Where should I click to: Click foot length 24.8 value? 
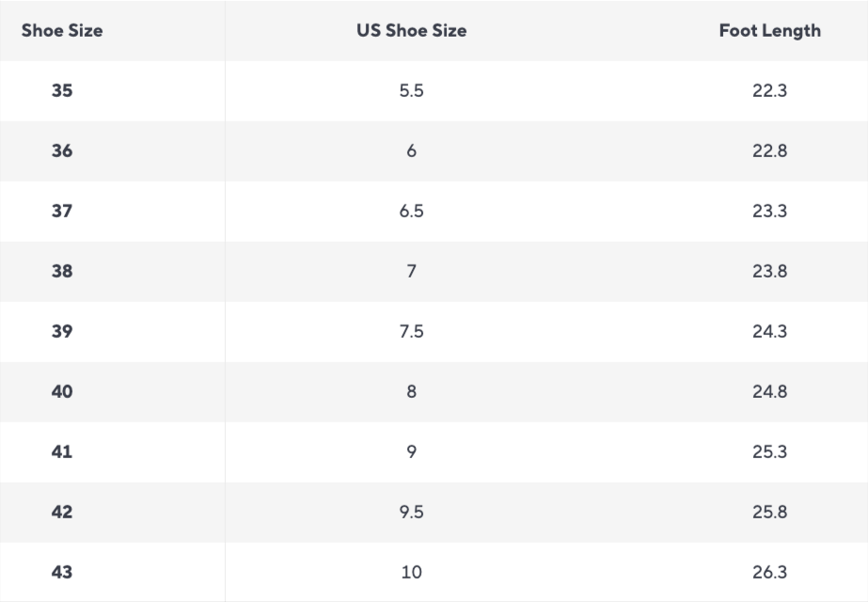tap(769, 391)
